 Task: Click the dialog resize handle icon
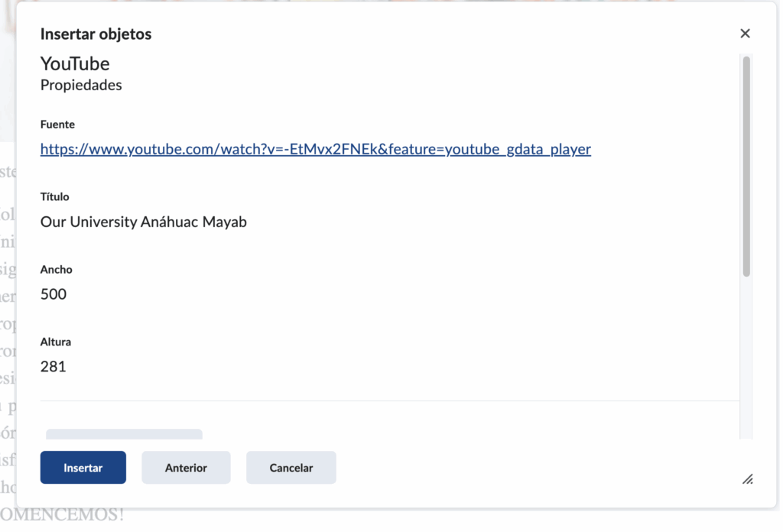coord(747,479)
